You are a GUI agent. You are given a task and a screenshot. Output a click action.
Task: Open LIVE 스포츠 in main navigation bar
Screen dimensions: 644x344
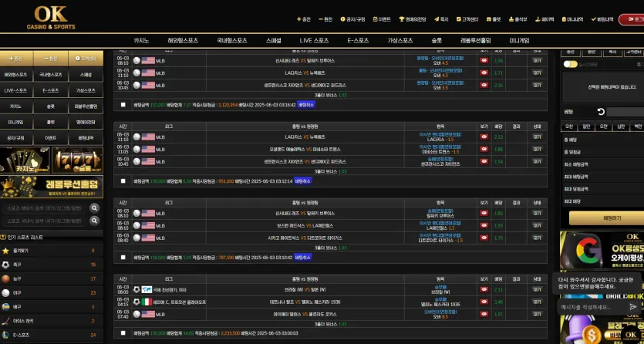pyautogui.click(x=314, y=41)
